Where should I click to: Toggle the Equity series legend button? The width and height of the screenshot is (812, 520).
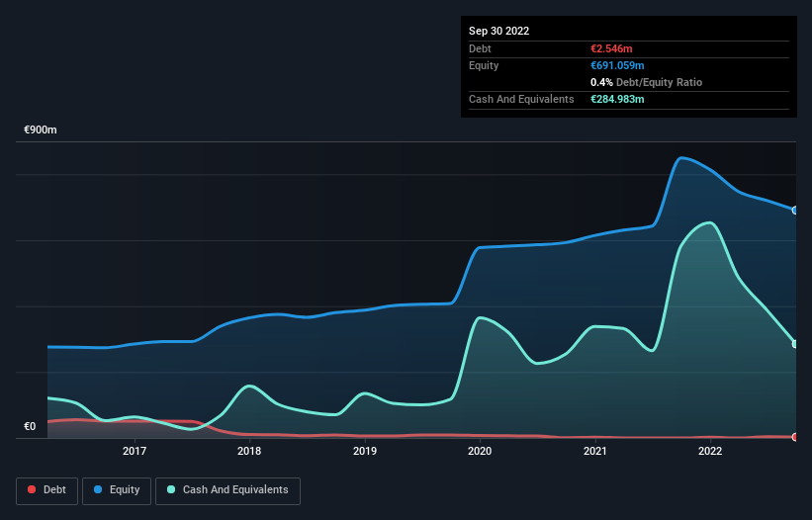pyautogui.click(x=117, y=490)
